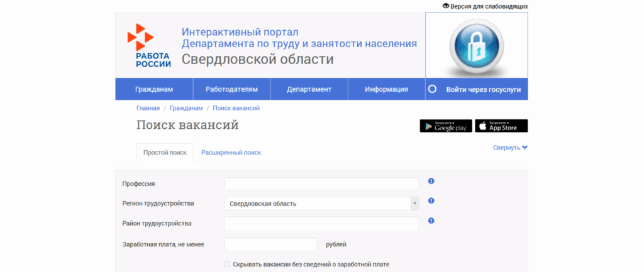Go to Главная breadcrumb
This screenshot has width=644, height=272.
click(148, 108)
